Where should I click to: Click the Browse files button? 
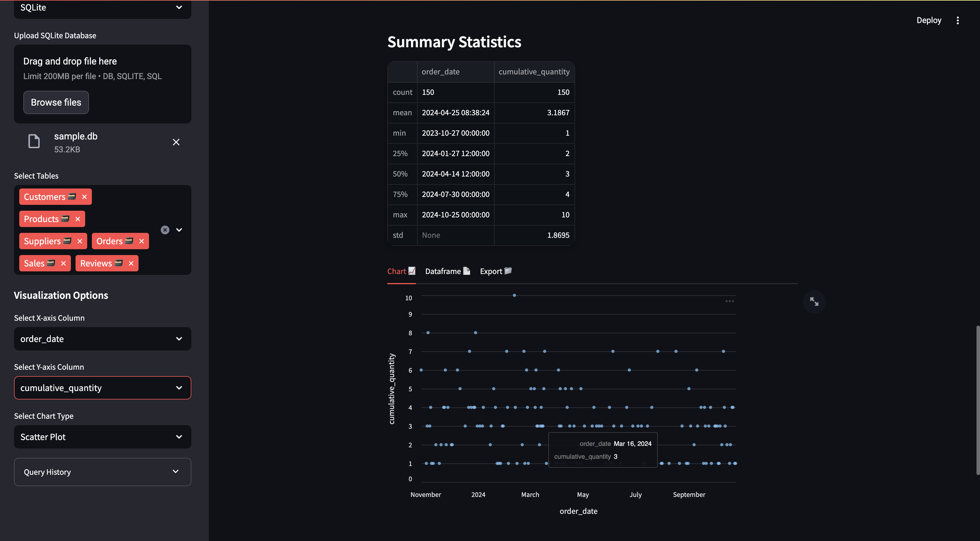[x=56, y=102]
